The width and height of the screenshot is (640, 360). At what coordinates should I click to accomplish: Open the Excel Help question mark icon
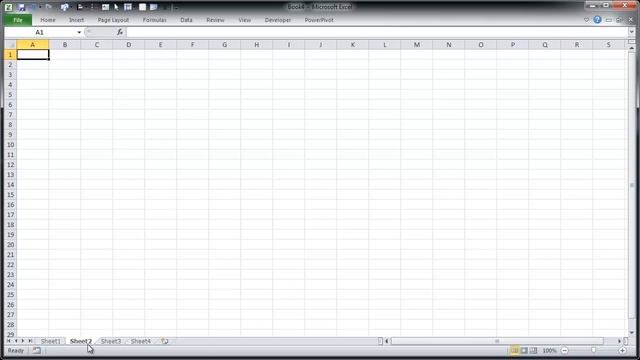[597, 20]
